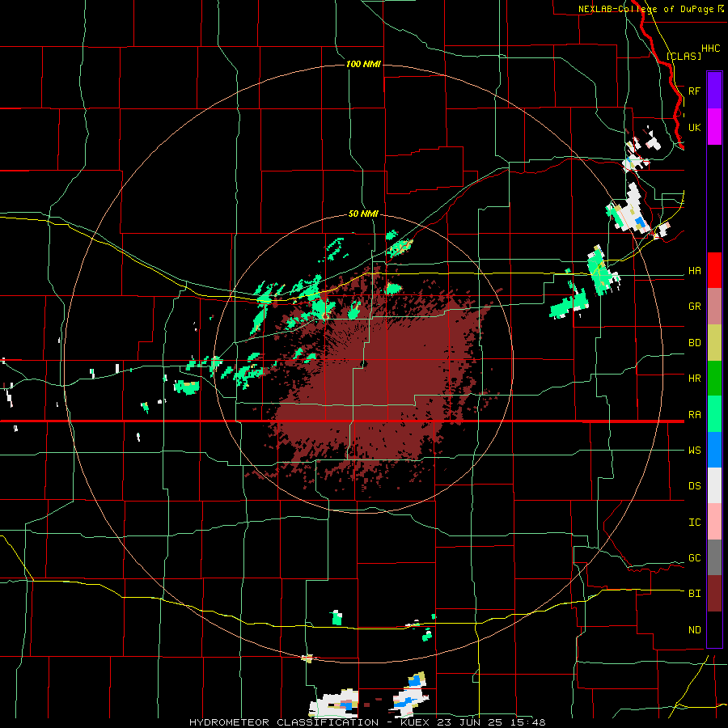Screen dimensions: 728x728
Task: Click the DS white legend swatch
Action: tap(714, 485)
